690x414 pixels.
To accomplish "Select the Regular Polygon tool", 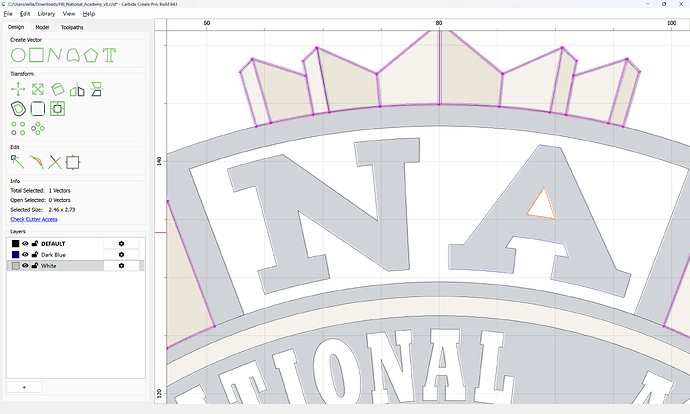I will (91, 55).
